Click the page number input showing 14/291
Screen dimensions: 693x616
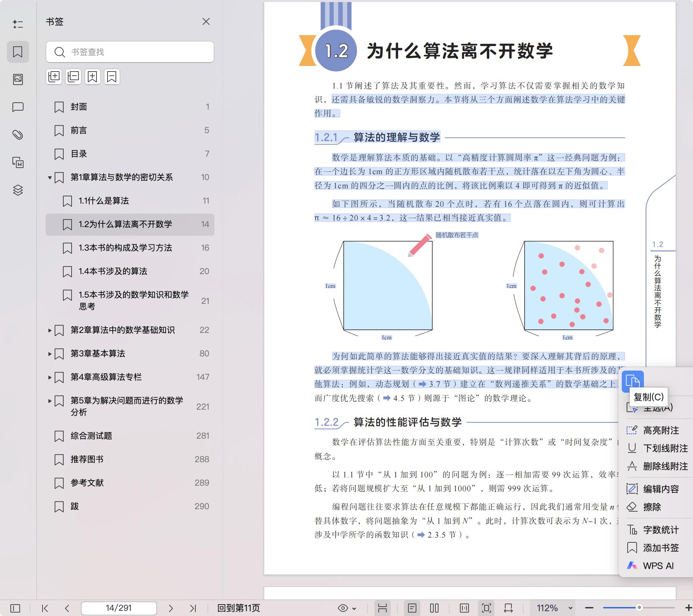[118, 608]
